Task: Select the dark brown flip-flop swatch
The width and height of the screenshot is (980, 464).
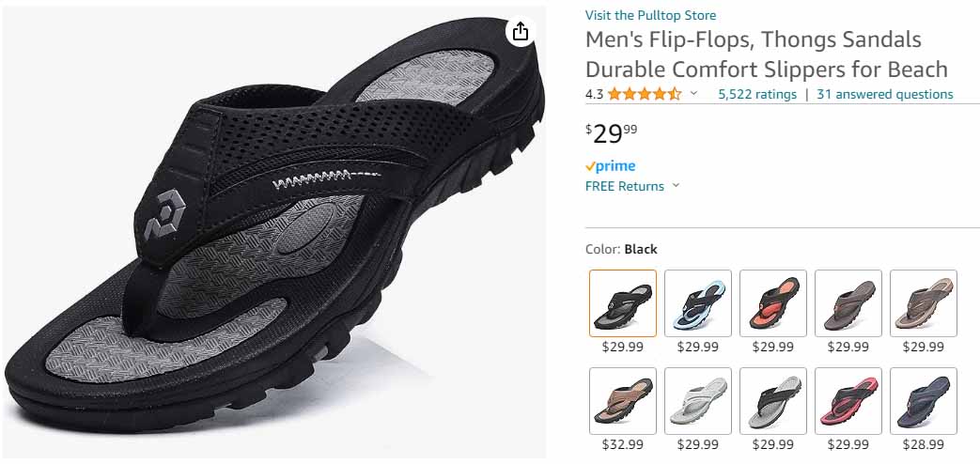Action: [x=848, y=303]
